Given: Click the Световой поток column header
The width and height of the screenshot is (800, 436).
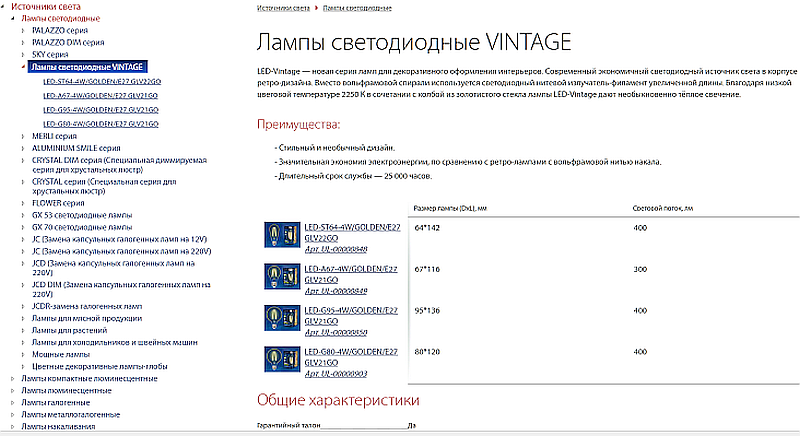Looking at the screenshot, I should click(663, 208).
